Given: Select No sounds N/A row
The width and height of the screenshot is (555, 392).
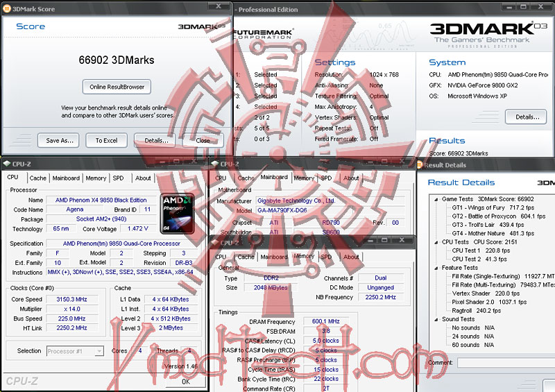Looking at the screenshot, I should point(473,327).
